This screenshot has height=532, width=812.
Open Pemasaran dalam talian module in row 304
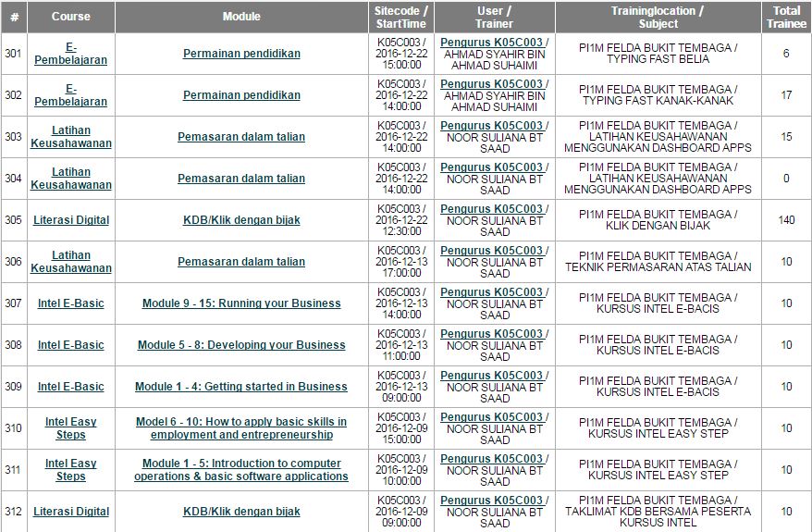pos(241,179)
